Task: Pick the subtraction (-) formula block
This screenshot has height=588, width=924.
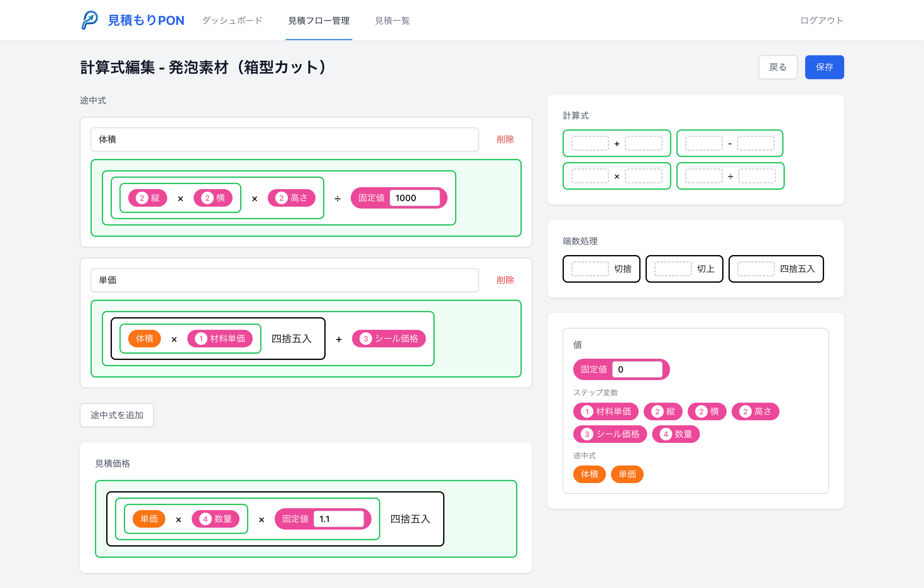Action: (x=730, y=144)
